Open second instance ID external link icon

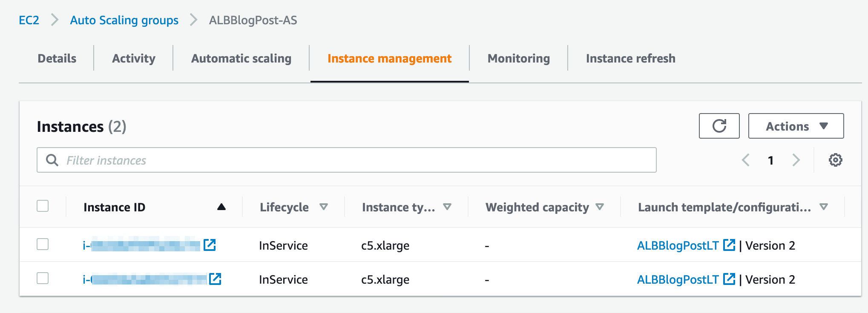tap(215, 279)
